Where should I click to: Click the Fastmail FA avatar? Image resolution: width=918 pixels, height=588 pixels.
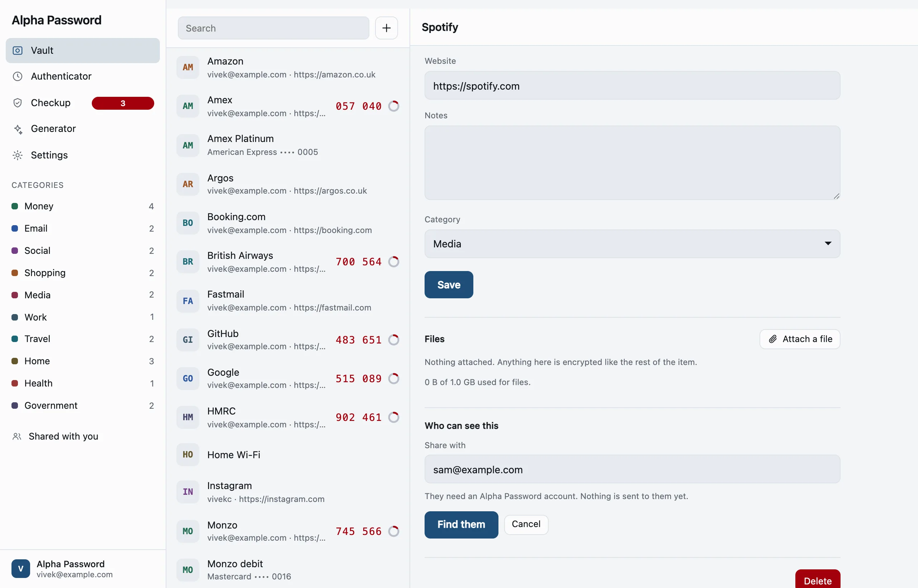click(x=188, y=301)
